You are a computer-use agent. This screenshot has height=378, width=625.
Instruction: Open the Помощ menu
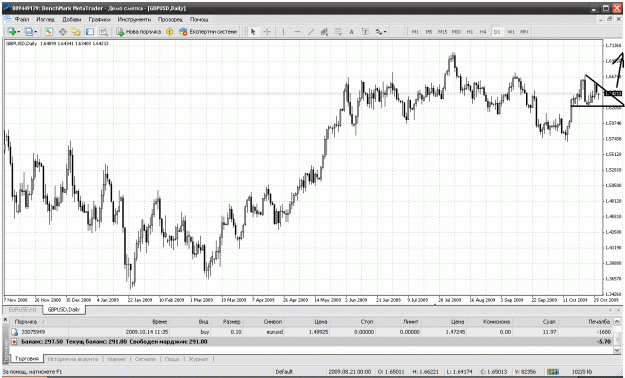199,19
